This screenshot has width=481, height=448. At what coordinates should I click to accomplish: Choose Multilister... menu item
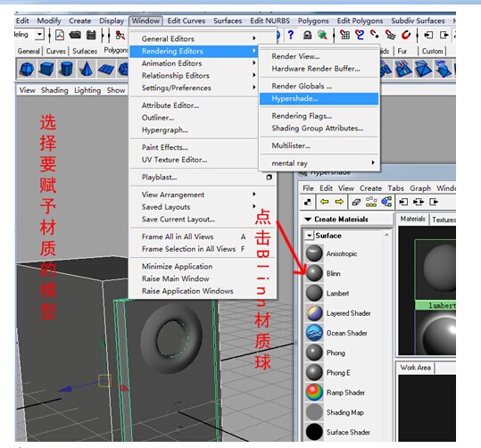(319, 145)
